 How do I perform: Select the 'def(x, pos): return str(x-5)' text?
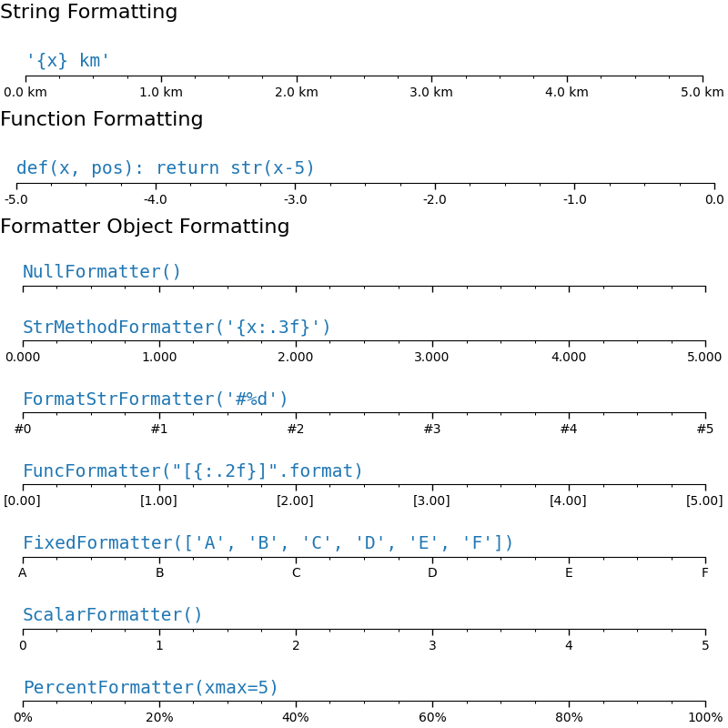click(x=166, y=168)
